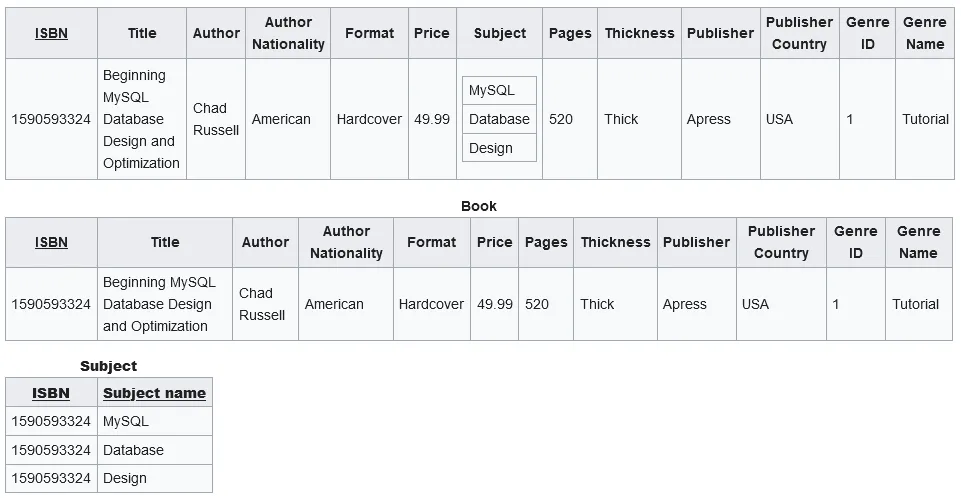Click the underlined Subject name header
961x498 pixels.
(154, 393)
